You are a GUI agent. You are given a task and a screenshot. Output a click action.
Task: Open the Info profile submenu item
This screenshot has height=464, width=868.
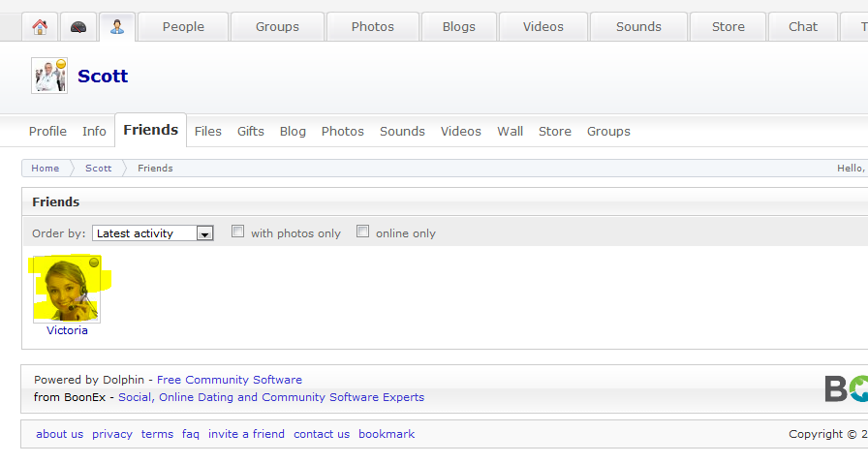(94, 132)
